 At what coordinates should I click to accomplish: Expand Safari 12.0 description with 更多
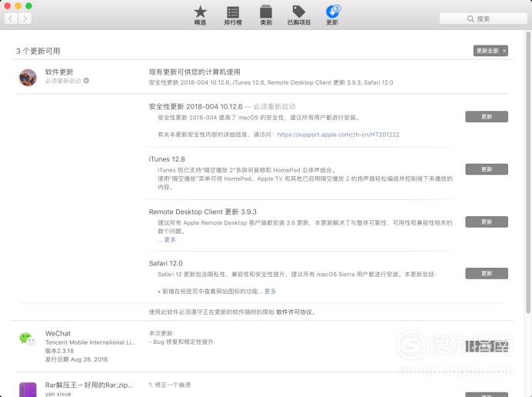(270, 292)
